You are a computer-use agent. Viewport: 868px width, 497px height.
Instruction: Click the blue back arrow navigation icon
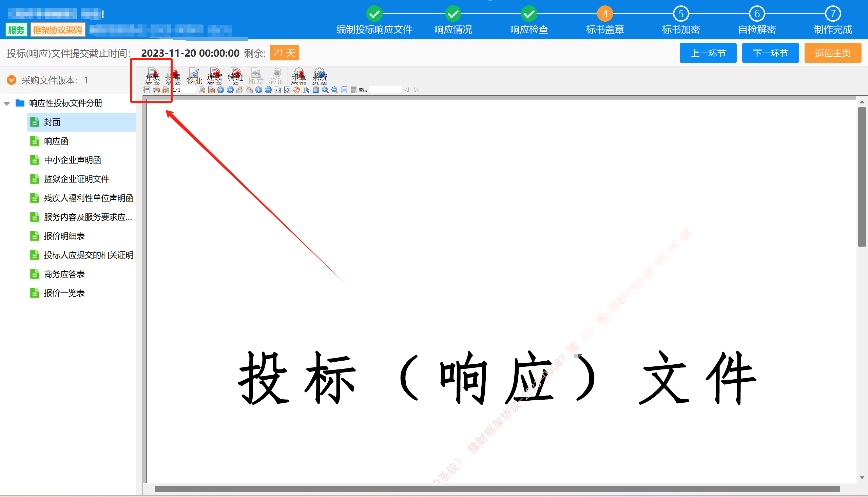[221, 90]
